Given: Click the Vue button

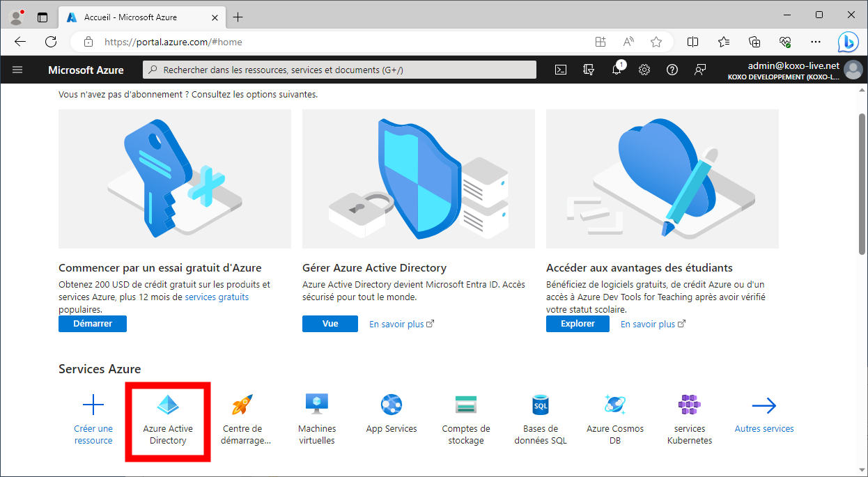Looking at the screenshot, I should click(330, 324).
